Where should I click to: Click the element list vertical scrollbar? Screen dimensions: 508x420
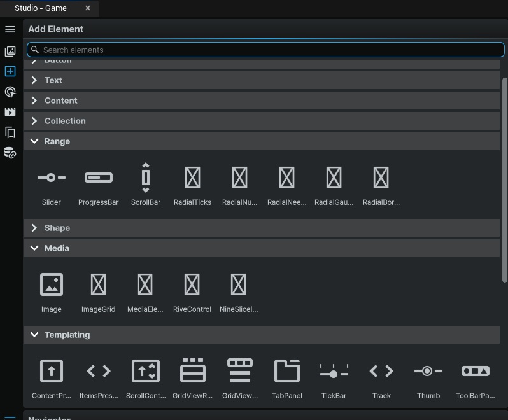(x=504, y=180)
